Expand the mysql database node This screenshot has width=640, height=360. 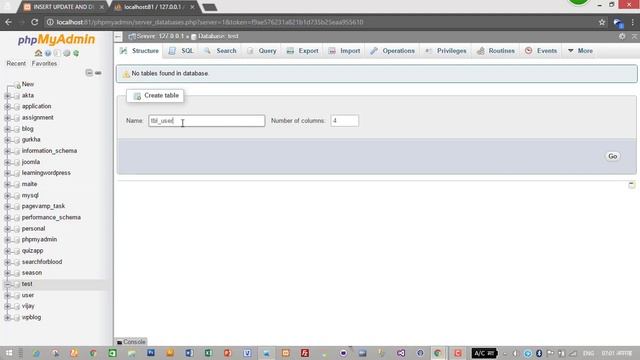click(x=7, y=196)
